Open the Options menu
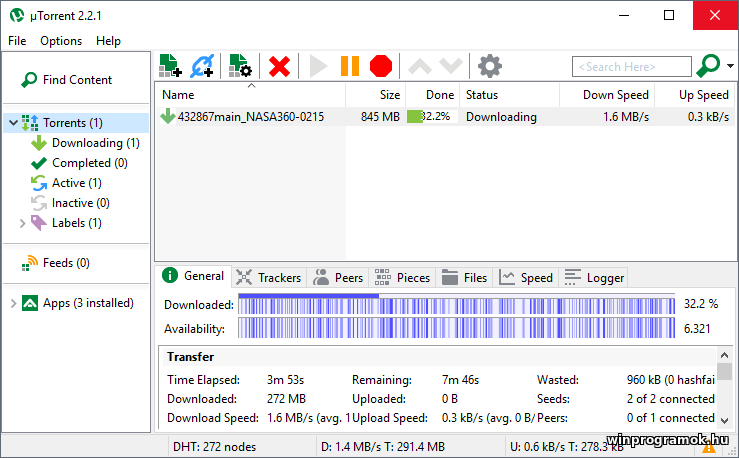 [61, 41]
